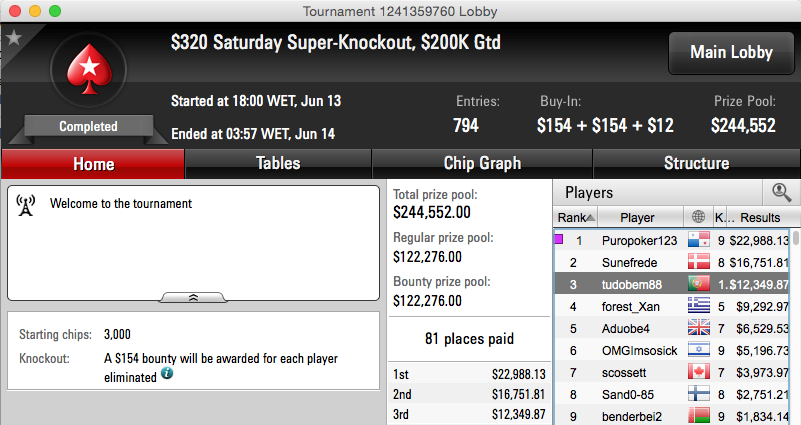Click the country globe column header
Screen dimensions: 801x425
(698, 217)
